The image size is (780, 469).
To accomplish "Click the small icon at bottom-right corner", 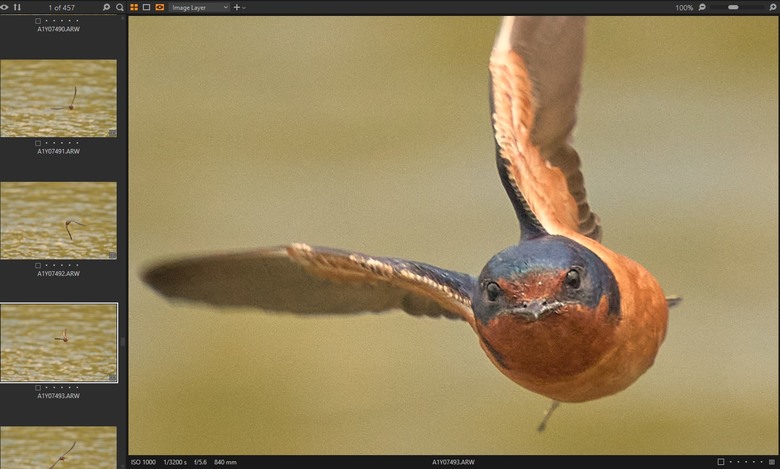I will [772, 462].
